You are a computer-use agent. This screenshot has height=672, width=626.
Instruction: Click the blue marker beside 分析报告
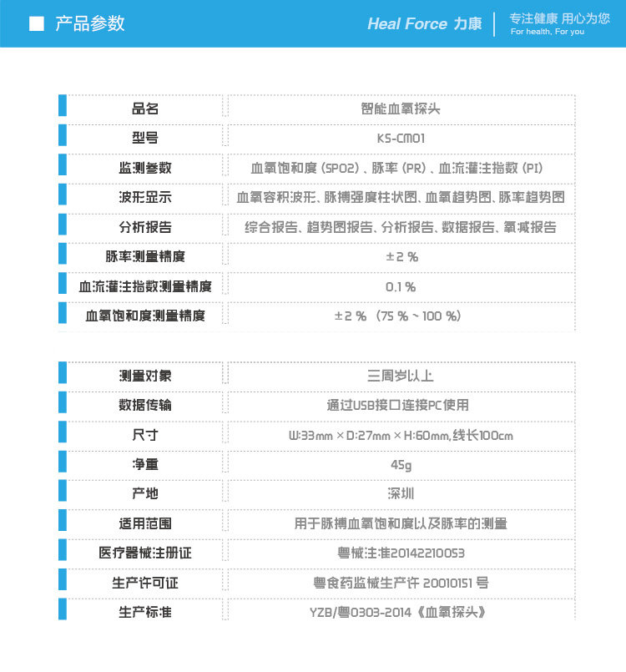coord(63,225)
